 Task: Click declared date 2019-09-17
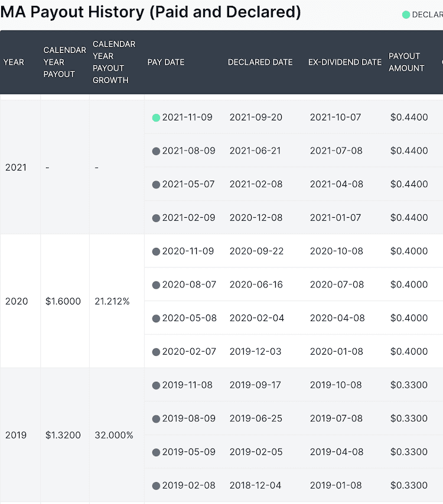coord(255,385)
